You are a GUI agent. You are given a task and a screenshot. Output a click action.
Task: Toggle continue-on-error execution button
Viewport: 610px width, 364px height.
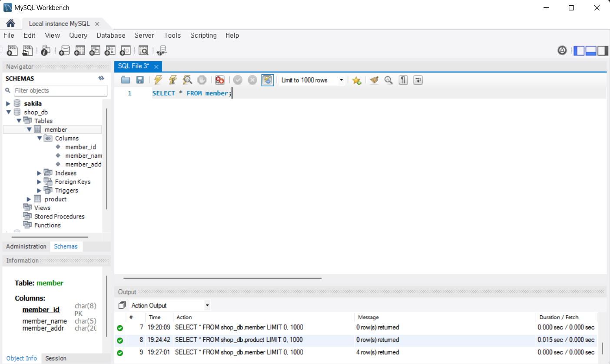[220, 80]
